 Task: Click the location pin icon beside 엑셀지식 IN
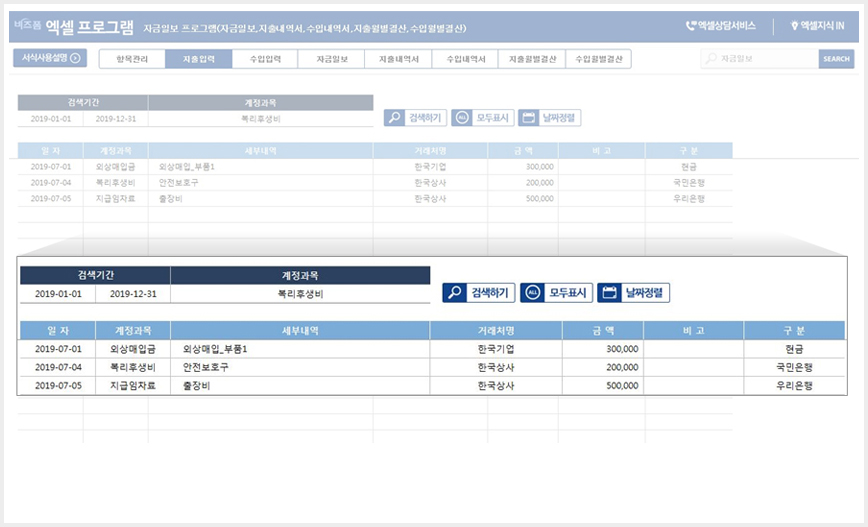click(794, 25)
